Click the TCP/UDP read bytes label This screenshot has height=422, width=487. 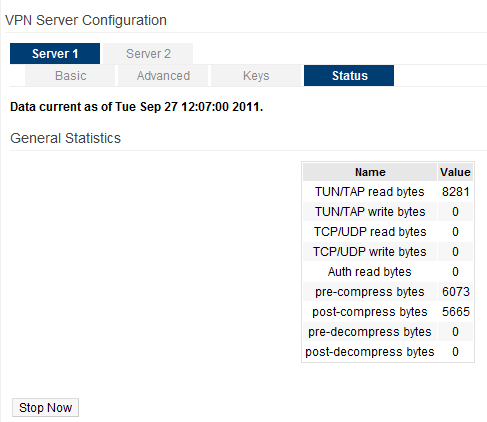point(370,232)
